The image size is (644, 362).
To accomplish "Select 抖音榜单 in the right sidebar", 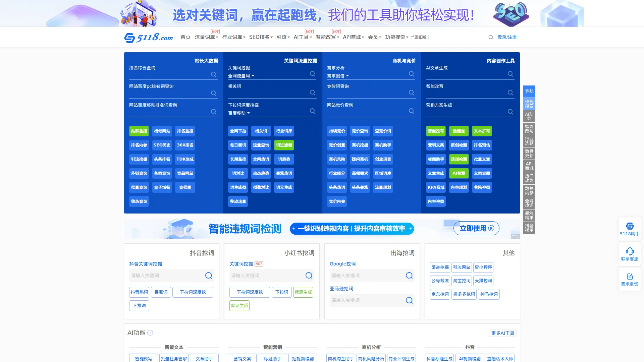I will pos(529,228).
